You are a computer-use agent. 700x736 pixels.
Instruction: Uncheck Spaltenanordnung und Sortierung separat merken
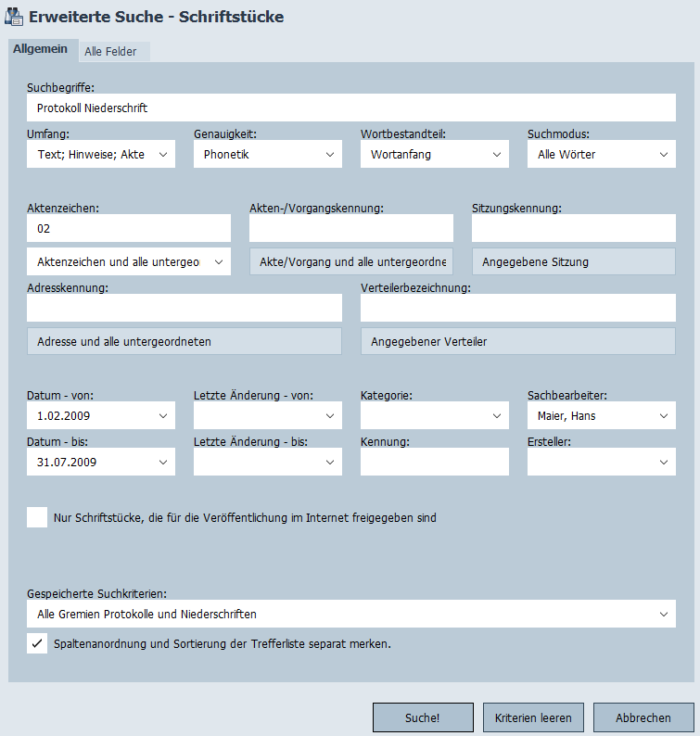37,643
